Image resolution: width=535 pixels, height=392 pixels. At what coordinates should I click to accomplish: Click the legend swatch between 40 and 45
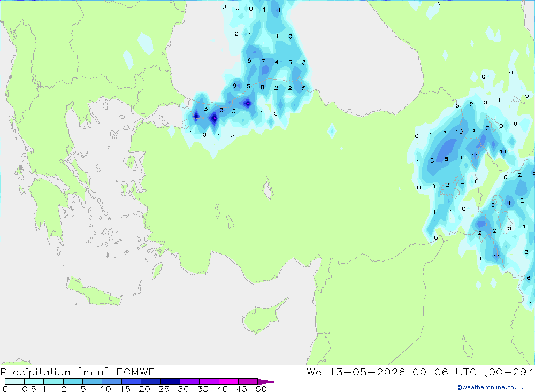click(228, 381)
